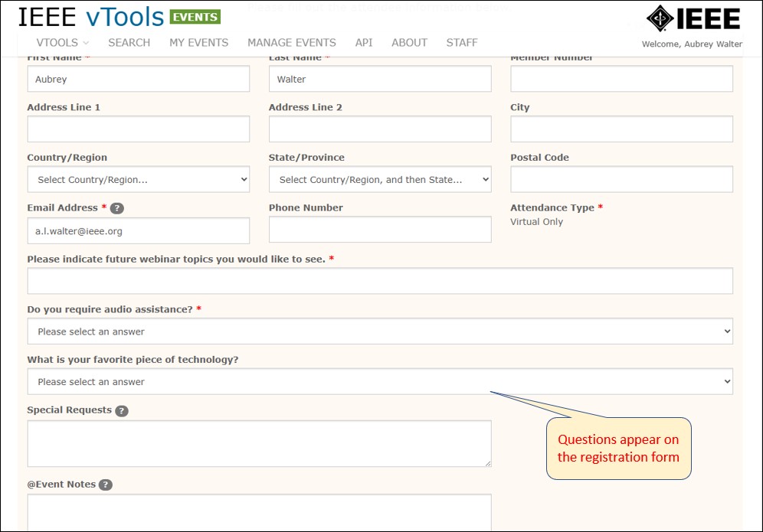Click the Country/Region field label
The height and width of the screenshot is (532, 763).
tap(67, 158)
